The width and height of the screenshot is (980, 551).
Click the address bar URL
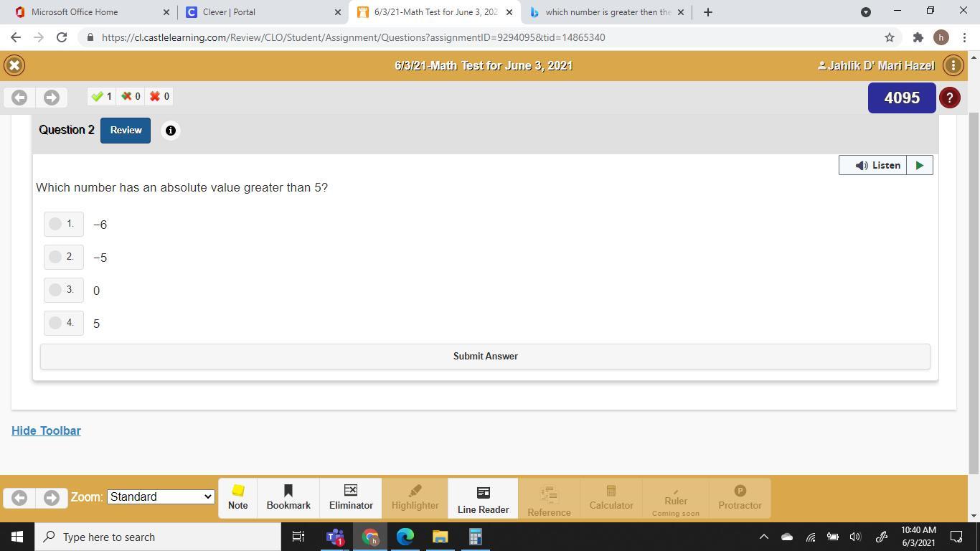tap(354, 37)
